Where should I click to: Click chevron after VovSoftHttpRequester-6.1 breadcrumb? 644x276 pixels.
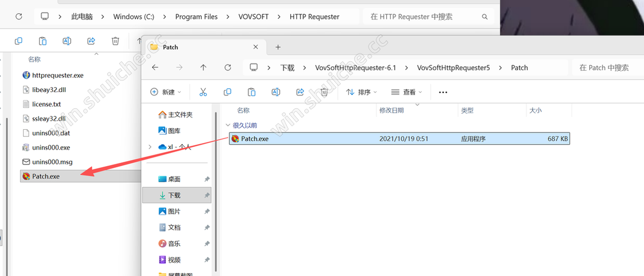tap(407, 68)
